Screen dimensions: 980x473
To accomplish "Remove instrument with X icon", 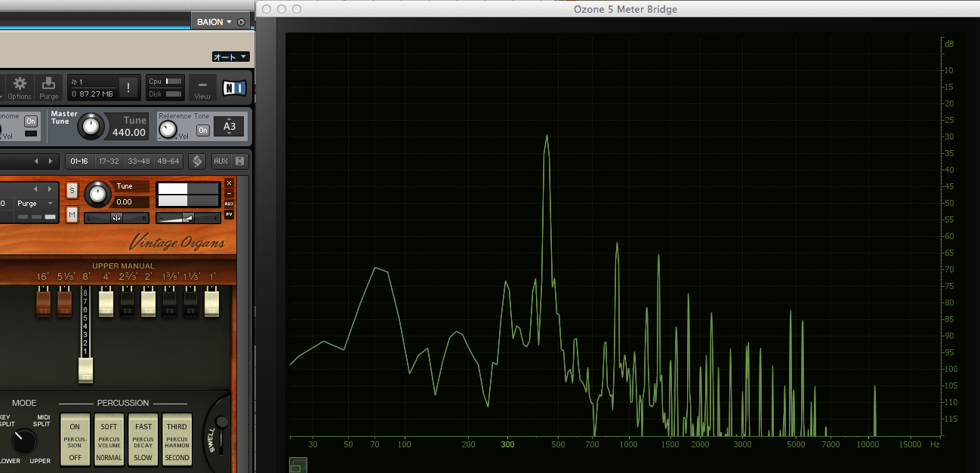I will [230, 183].
